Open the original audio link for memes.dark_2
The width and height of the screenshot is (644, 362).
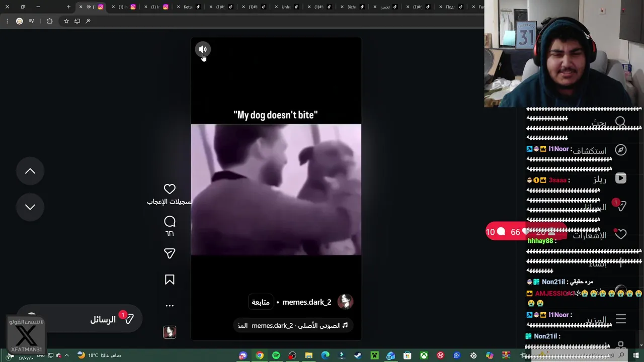tap(293, 325)
